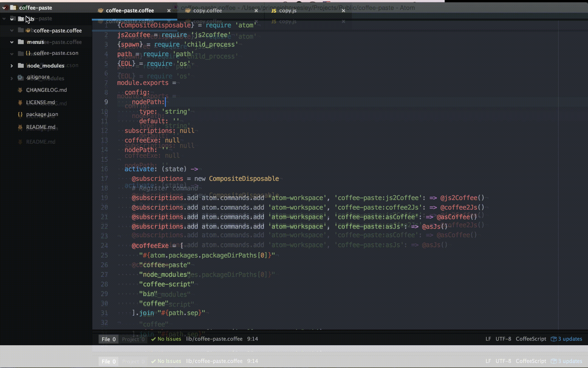Click the node_modules folder icon
The image size is (588, 368).
tap(21, 66)
